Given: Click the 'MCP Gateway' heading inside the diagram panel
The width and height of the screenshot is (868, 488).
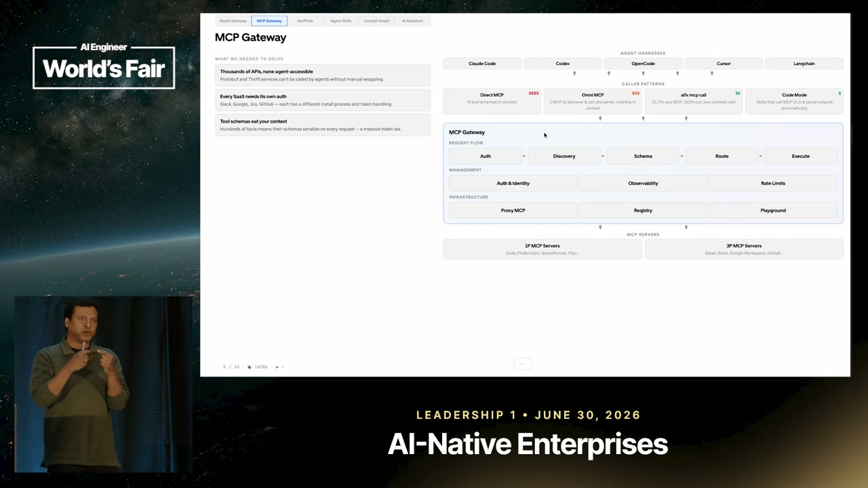Looking at the screenshot, I should [x=467, y=132].
